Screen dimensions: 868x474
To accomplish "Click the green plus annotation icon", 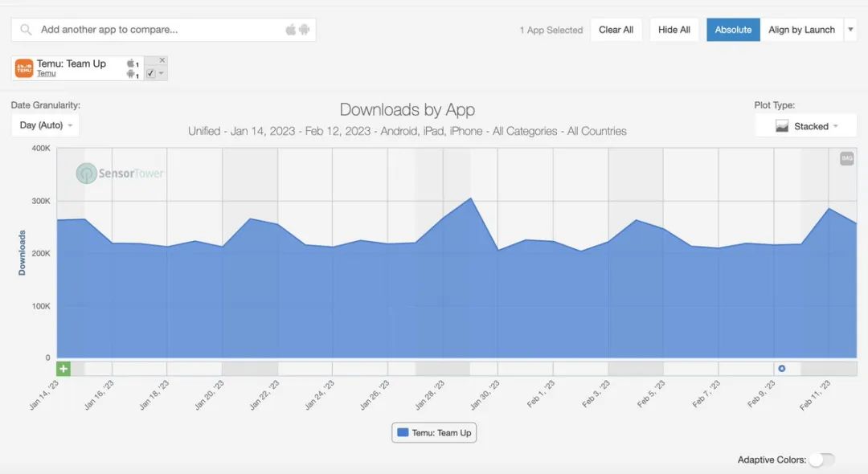I will [63, 369].
